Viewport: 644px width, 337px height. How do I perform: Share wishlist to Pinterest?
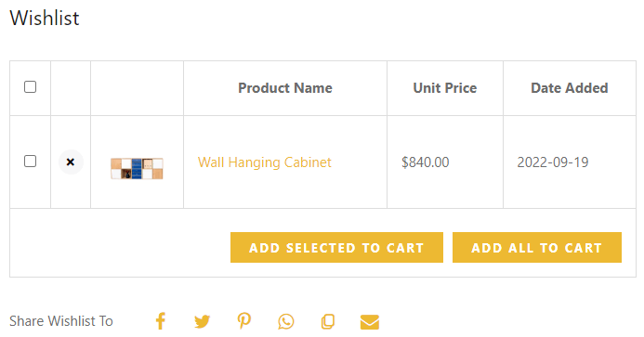244,321
